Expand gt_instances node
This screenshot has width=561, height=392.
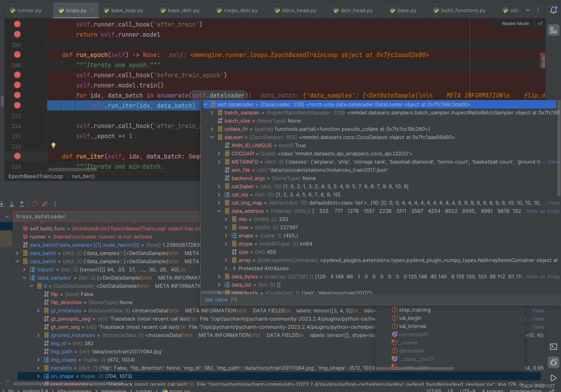(x=38, y=310)
